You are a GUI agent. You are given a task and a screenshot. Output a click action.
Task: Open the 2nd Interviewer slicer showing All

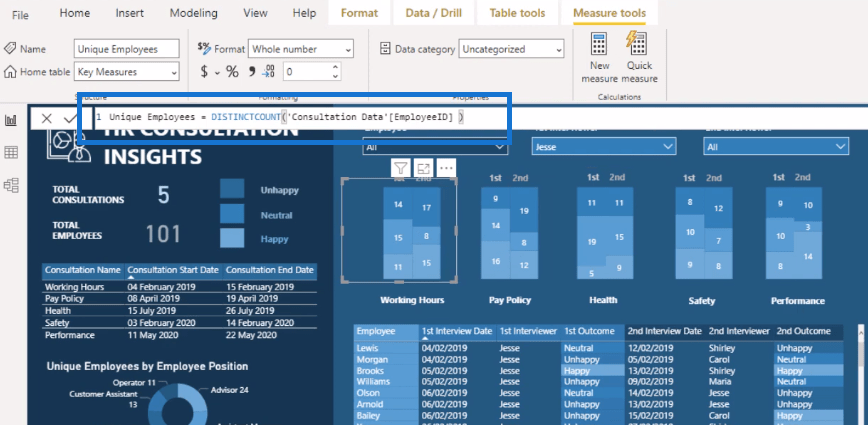coord(776,147)
